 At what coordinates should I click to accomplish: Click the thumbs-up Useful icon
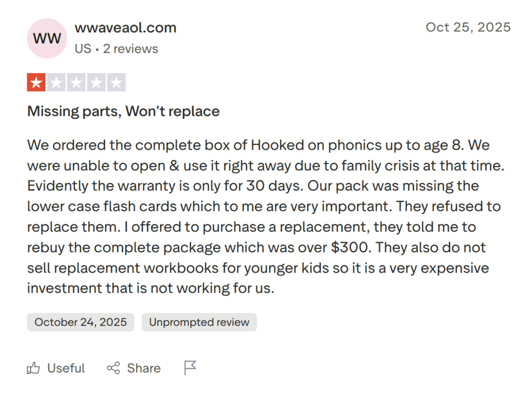[x=33, y=368]
